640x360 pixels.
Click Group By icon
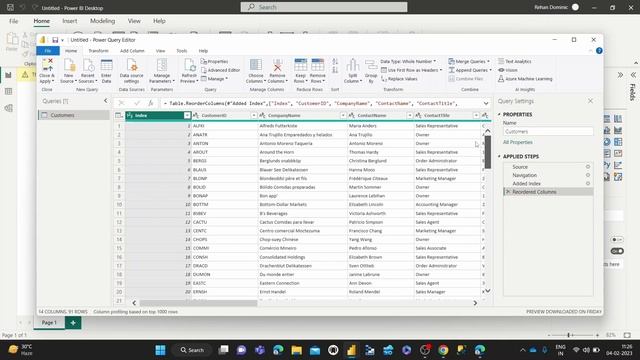coord(371,64)
